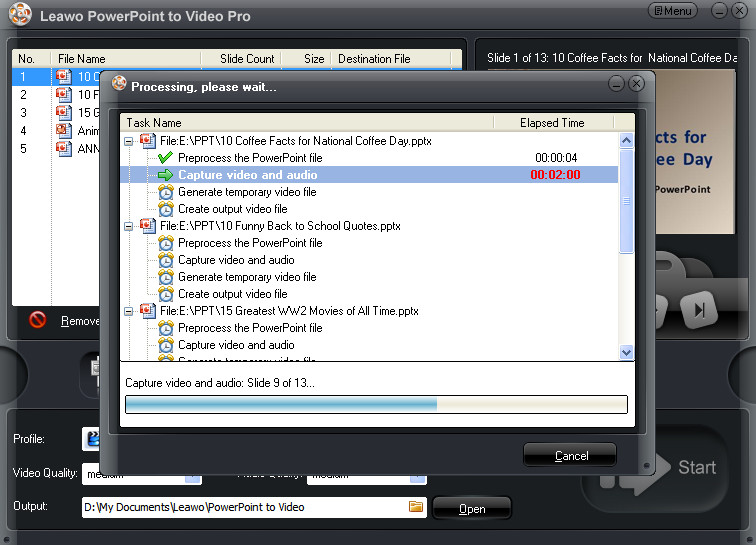Click task list scrollbar down arrow
The width and height of the screenshot is (756, 545).
tap(626, 352)
